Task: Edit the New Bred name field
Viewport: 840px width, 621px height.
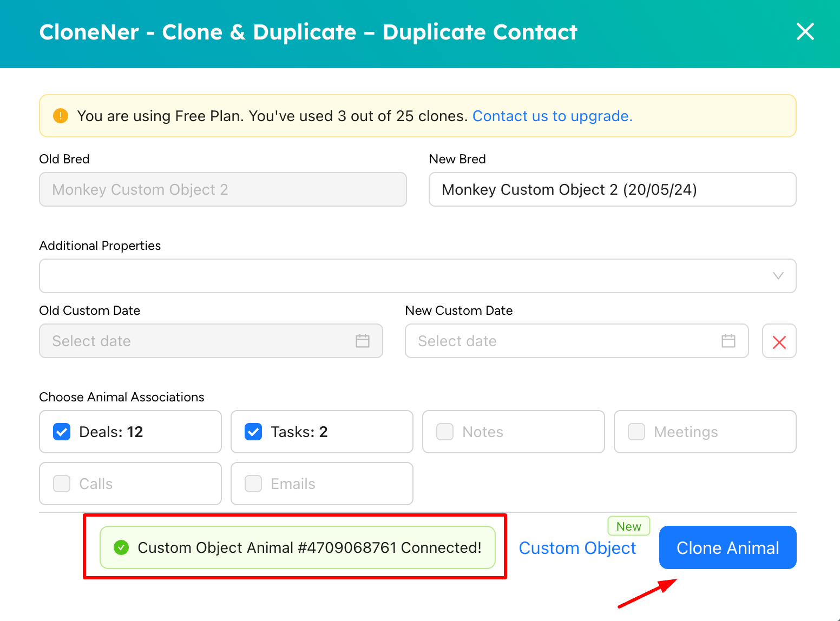Action: pos(612,189)
